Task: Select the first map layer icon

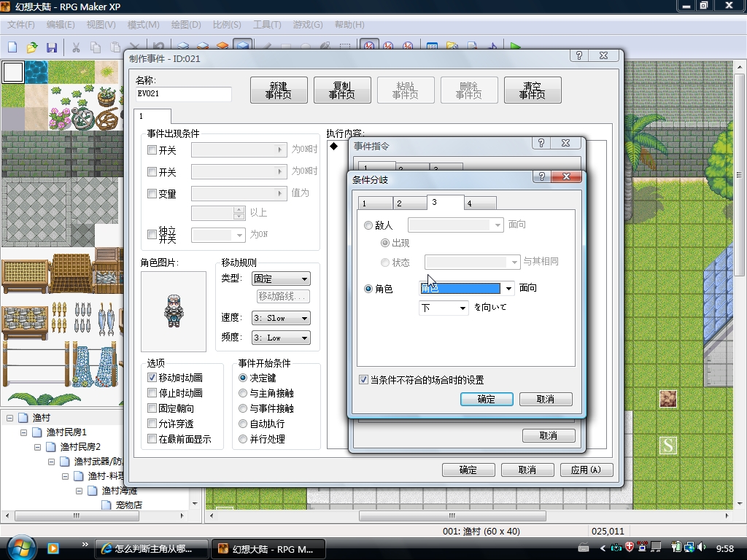Action: click(183, 46)
